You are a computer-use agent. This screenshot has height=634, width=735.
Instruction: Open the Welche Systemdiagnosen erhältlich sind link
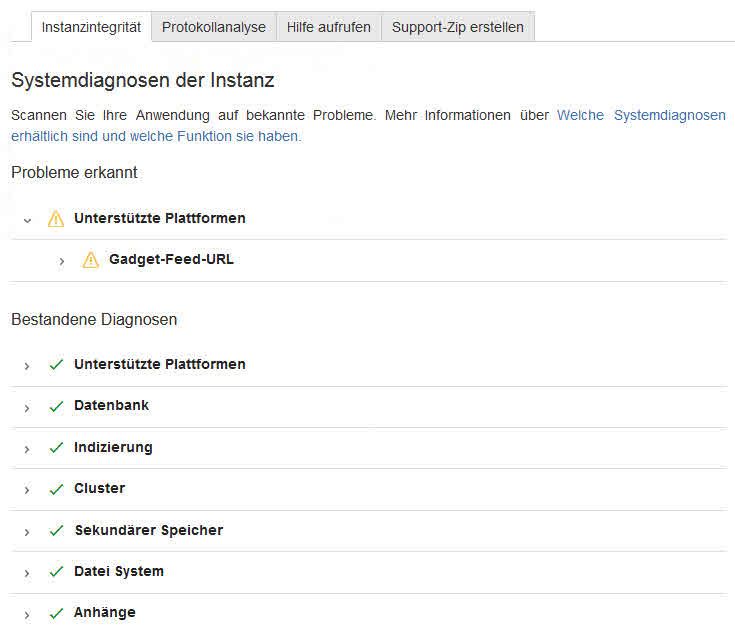coord(641,115)
